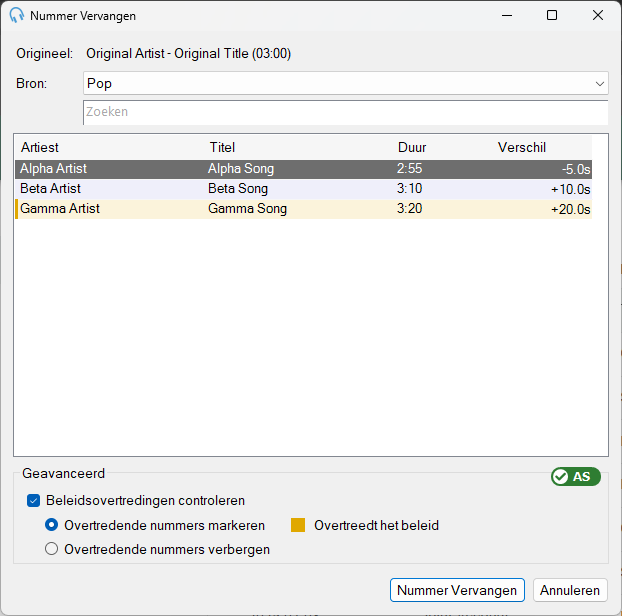The image size is (622, 616).
Task: Click the Annuleren button
Action: [570, 590]
